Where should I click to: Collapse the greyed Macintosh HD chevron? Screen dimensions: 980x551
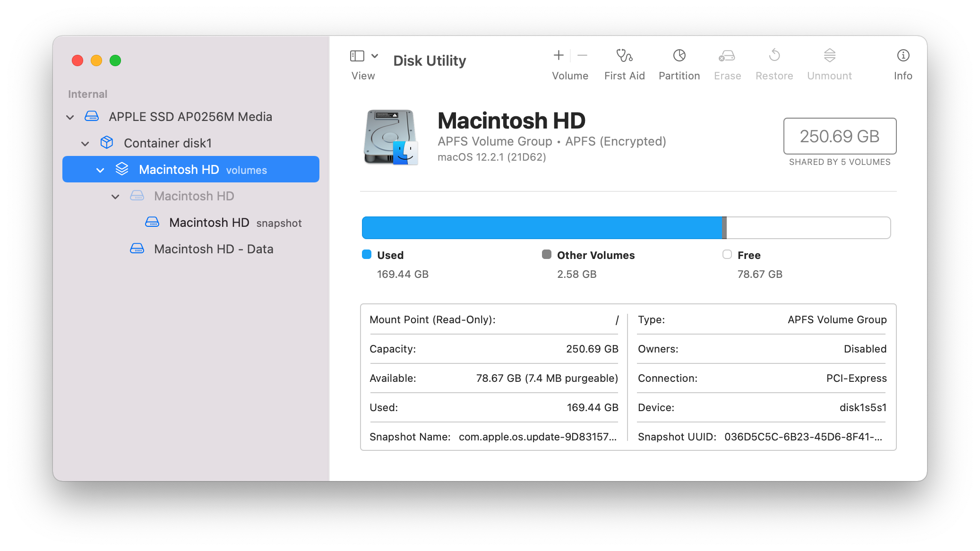115,197
